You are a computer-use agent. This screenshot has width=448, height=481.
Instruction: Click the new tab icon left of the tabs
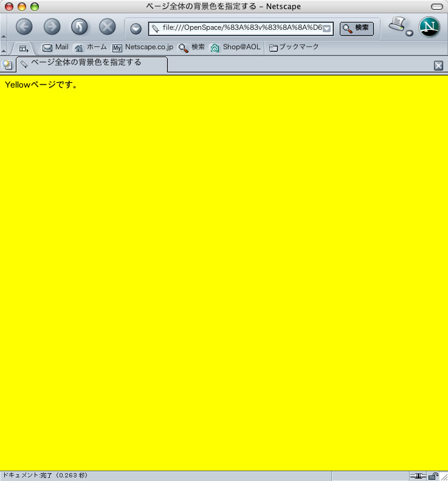(7, 65)
